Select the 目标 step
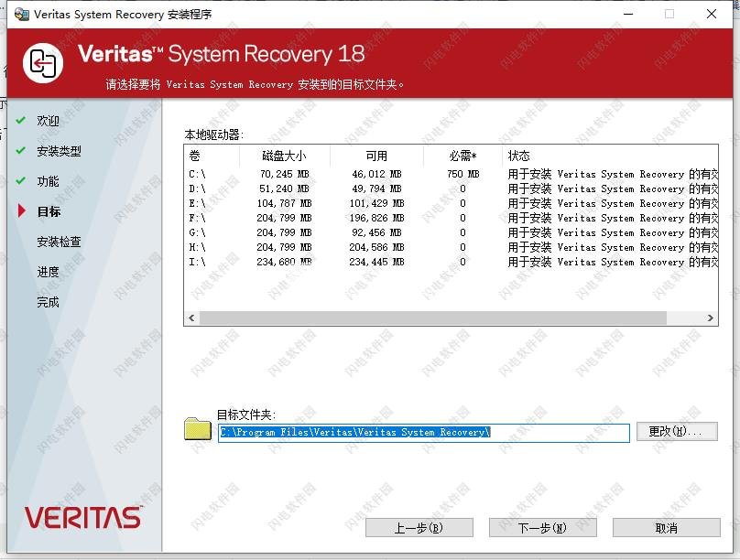 coord(49,211)
